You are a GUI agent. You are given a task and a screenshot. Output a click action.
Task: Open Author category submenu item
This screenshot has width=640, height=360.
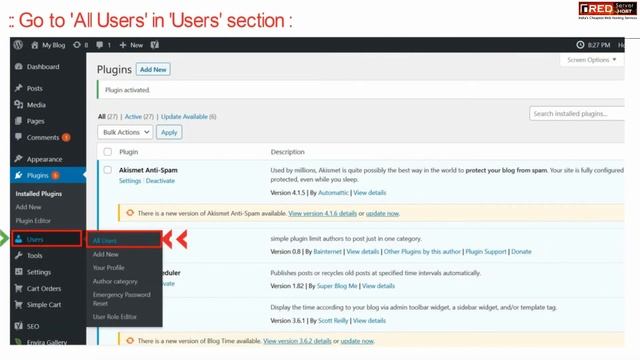(115, 281)
